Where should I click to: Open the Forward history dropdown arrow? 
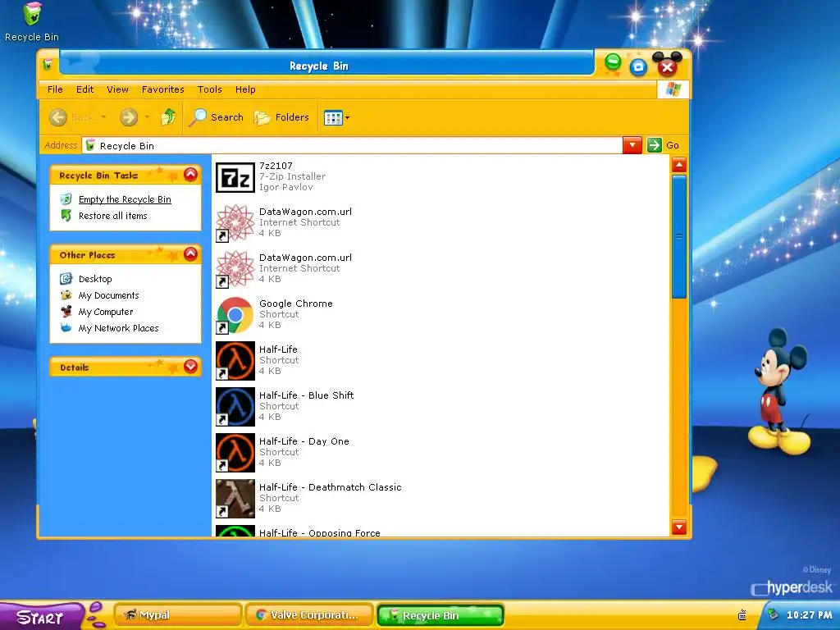pos(147,116)
